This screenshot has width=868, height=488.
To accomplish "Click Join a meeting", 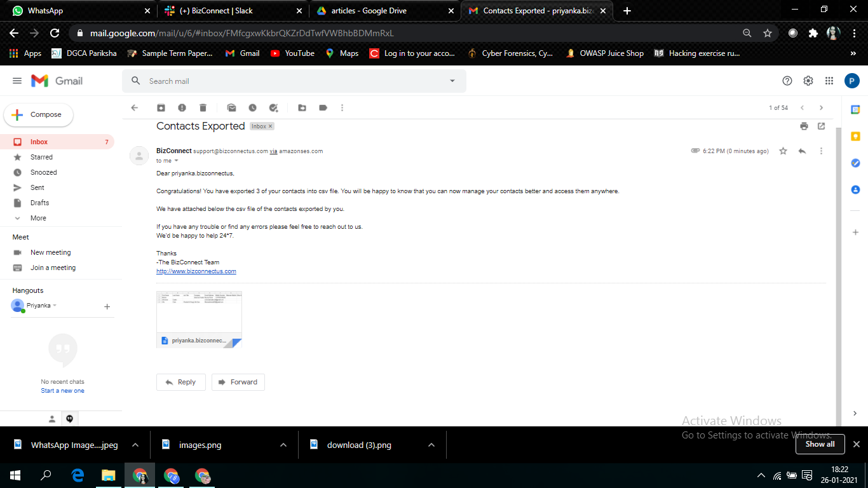I will click(53, 268).
